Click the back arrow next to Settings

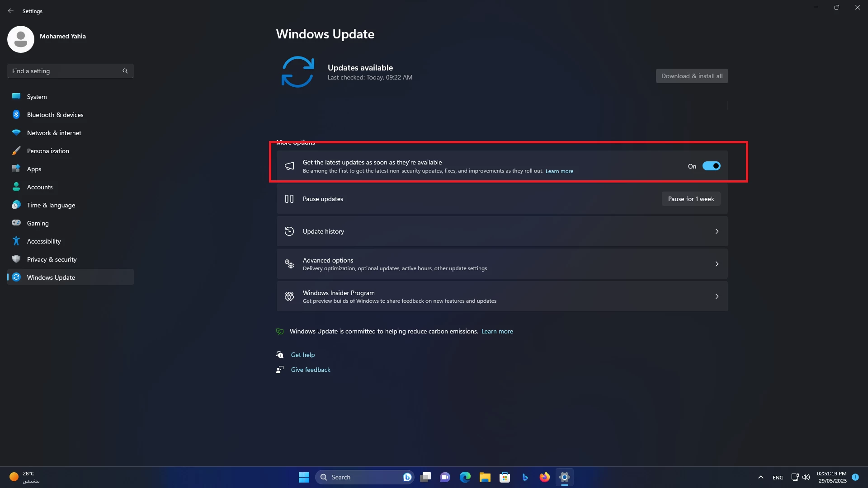(11, 11)
